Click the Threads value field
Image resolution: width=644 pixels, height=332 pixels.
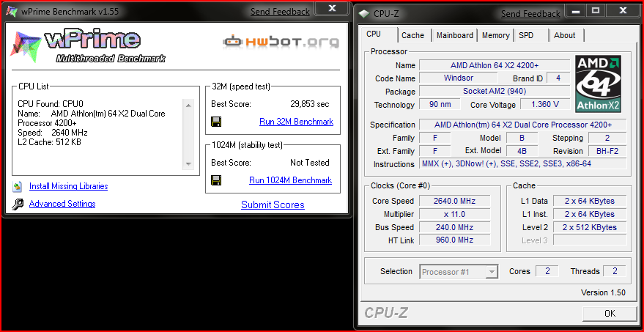(615, 271)
